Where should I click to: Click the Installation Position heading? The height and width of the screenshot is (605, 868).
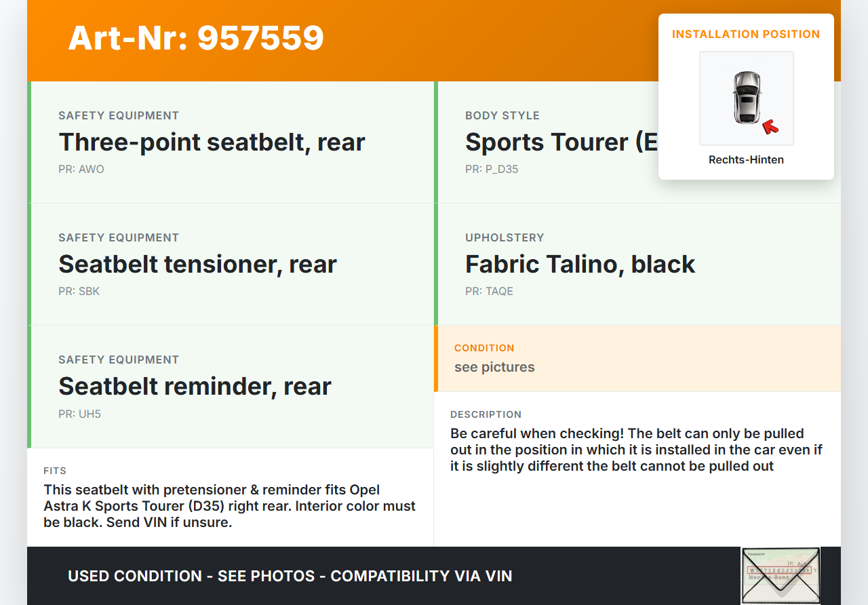click(746, 34)
